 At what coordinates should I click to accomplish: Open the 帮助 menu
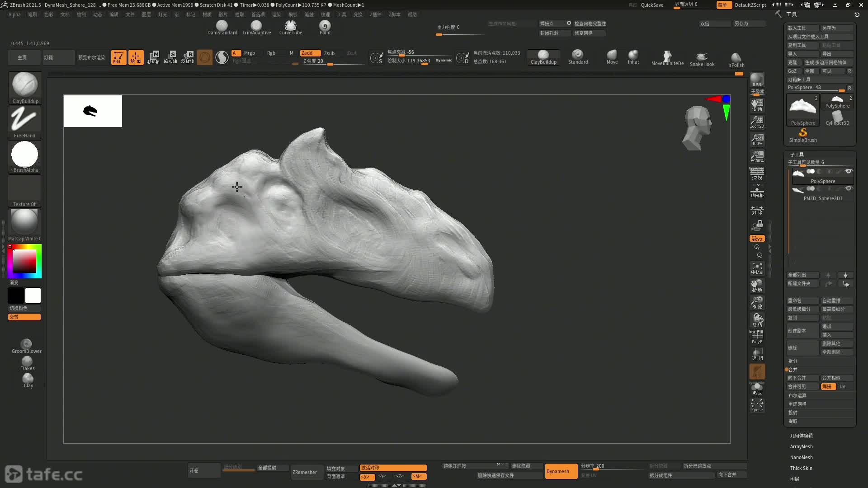coord(412,14)
